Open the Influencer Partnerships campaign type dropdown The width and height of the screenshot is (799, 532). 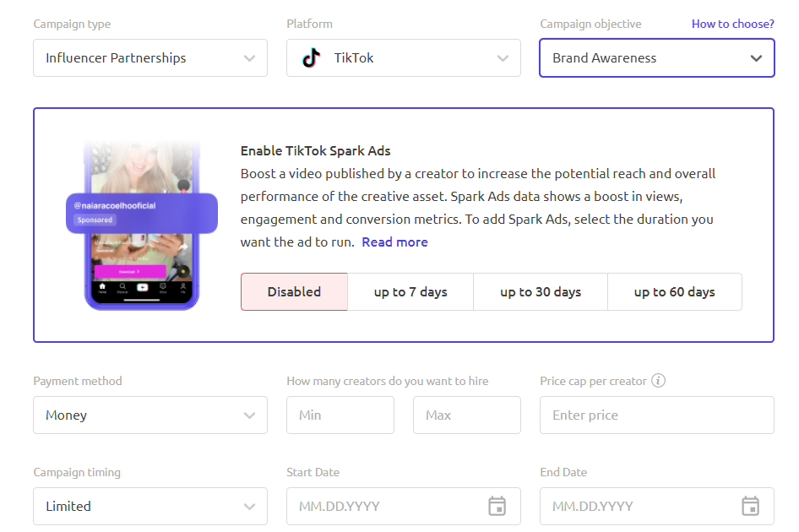pos(150,58)
